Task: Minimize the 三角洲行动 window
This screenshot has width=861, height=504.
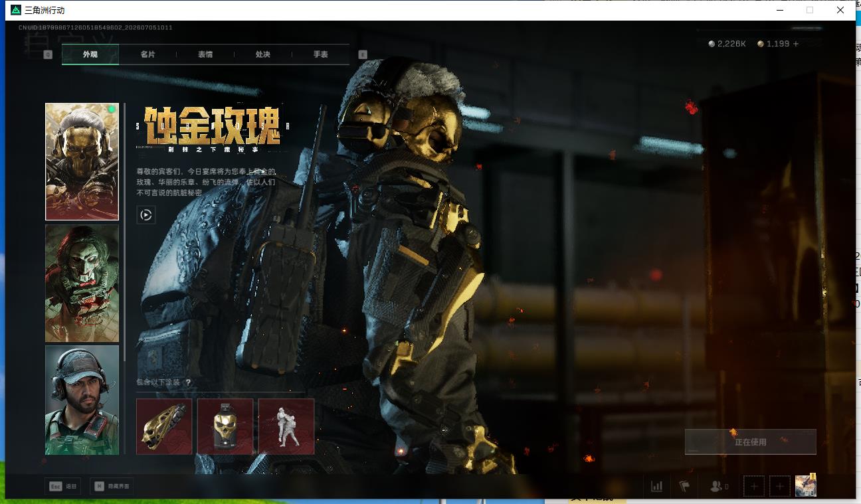Action: pyautogui.click(x=779, y=10)
